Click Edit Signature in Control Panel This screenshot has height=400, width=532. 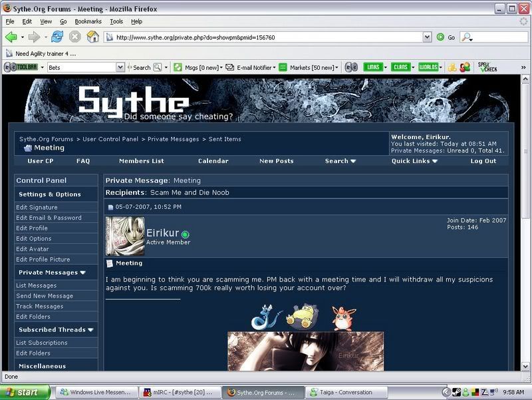pyautogui.click(x=37, y=207)
